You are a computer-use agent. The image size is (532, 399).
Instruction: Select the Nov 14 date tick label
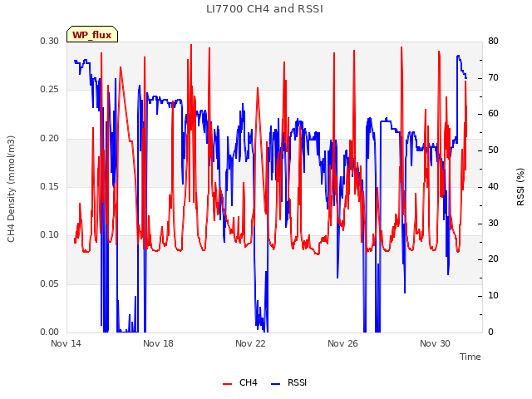point(66,343)
